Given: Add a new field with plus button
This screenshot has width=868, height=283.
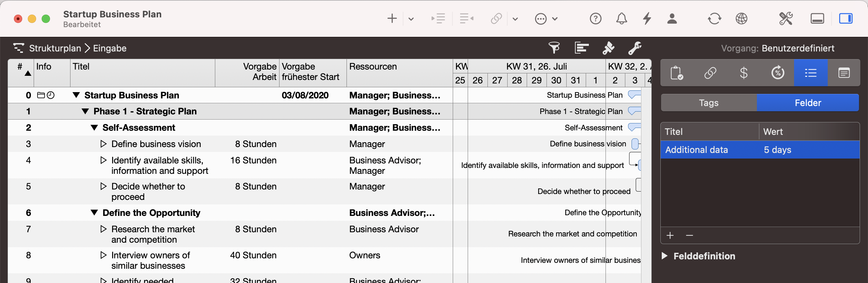Looking at the screenshot, I should click(670, 236).
